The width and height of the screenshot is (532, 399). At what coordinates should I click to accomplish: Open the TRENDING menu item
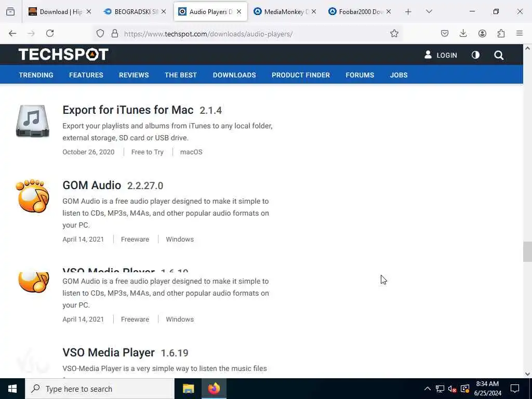click(36, 75)
